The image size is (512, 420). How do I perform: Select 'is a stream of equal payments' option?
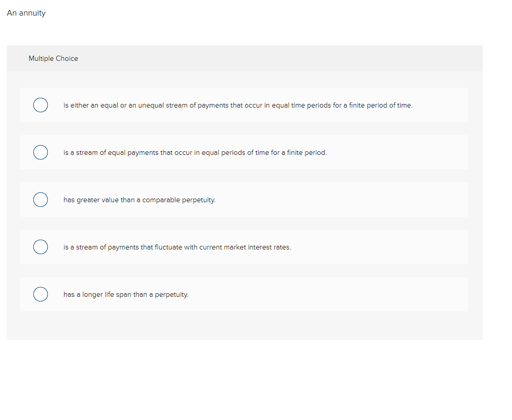[41, 152]
